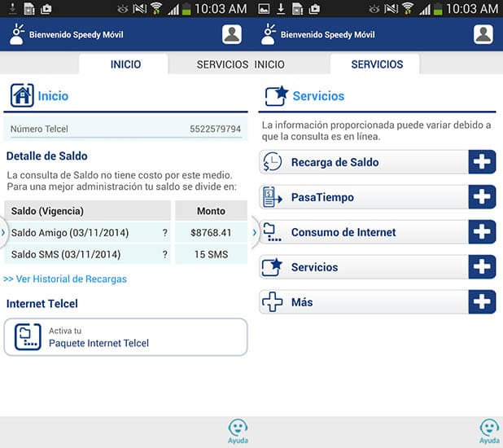Tap battery icon in right status bar

[x=438, y=9]
